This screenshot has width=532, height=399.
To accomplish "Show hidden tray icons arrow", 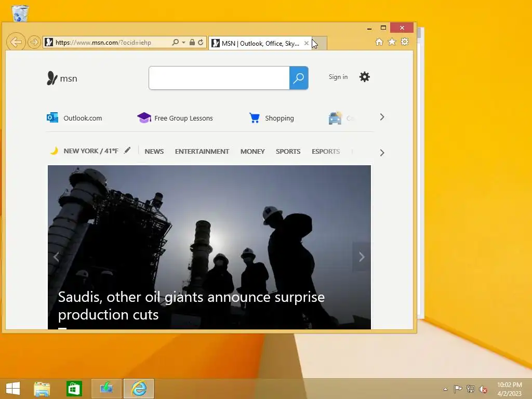I will point(445,389).
